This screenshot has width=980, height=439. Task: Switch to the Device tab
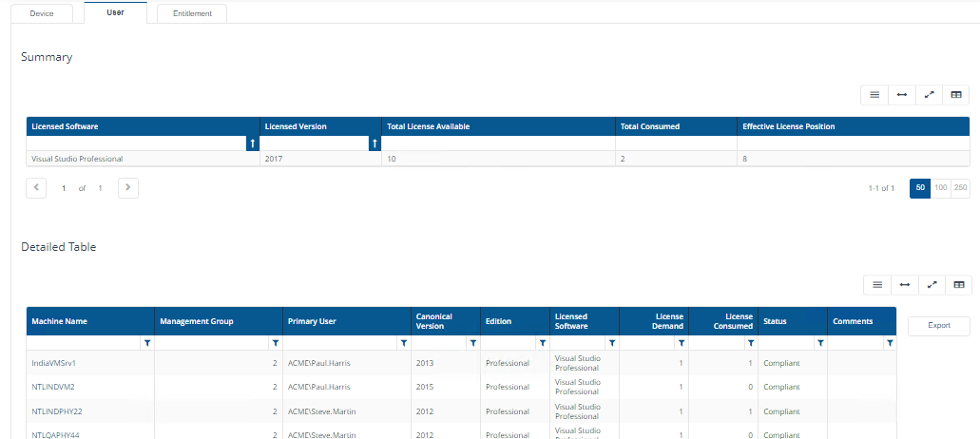42,13
